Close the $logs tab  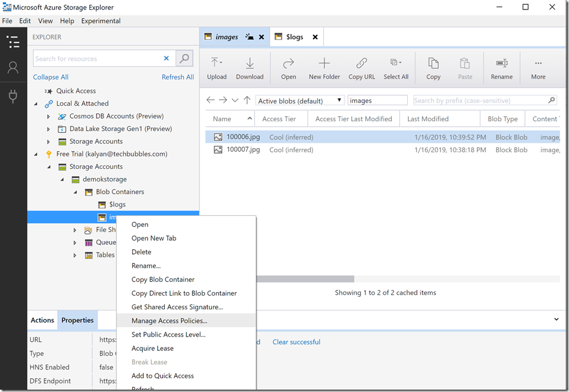tap(315, 37)
